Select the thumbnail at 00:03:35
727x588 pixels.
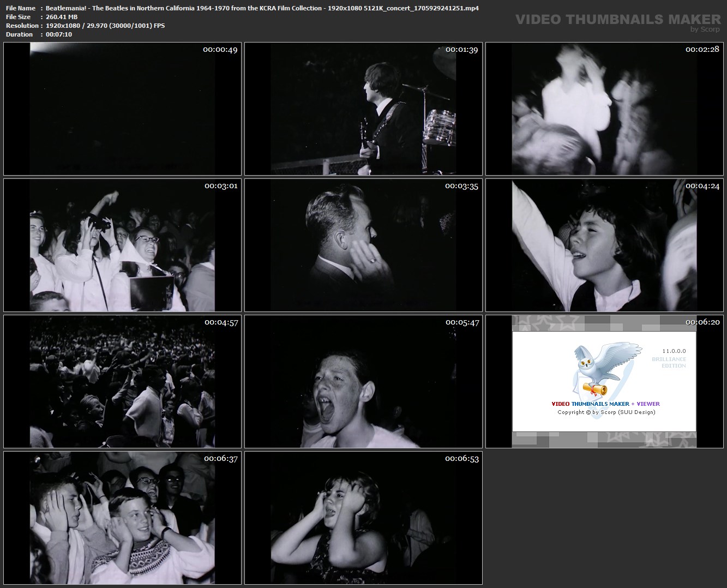click(x=363, y=245)
